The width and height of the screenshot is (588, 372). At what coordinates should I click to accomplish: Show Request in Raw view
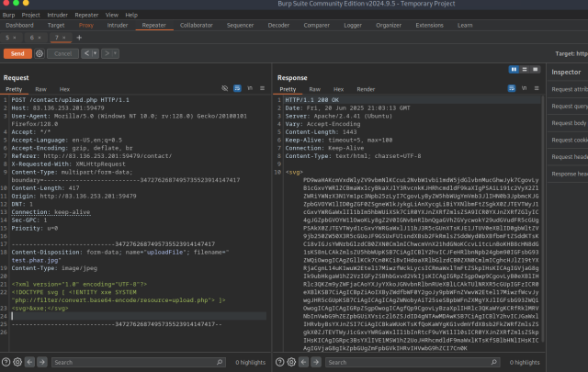[40, 89]
